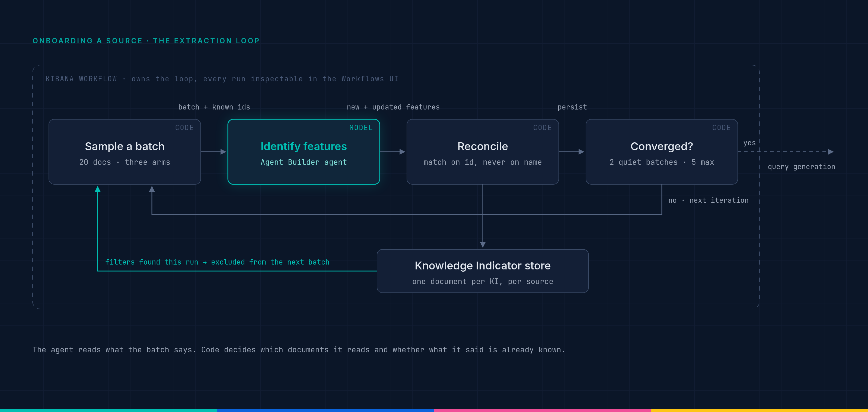Click '2 quiet batches · 5 max' text
The height and width of the screenshot is (412, 868).
pos(662,162)
